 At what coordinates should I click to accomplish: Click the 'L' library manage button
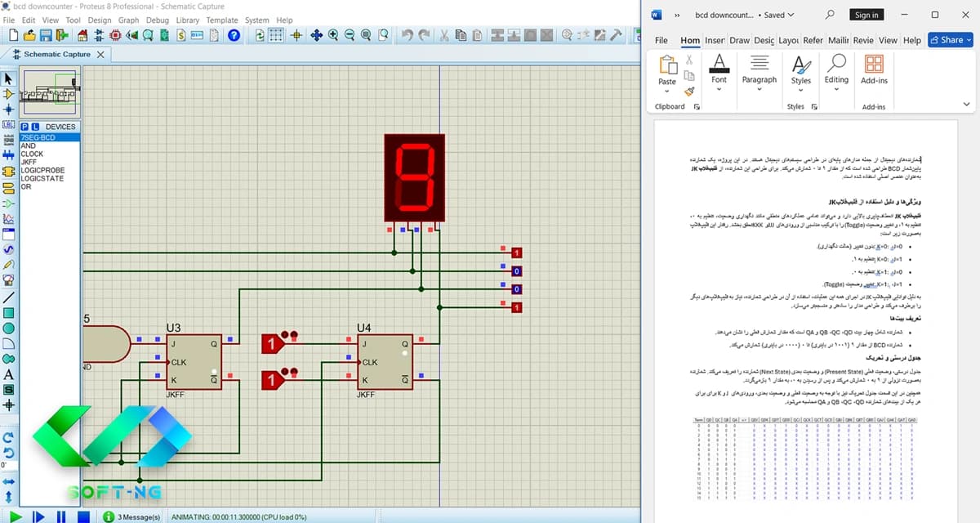click(x=35, y=127)
